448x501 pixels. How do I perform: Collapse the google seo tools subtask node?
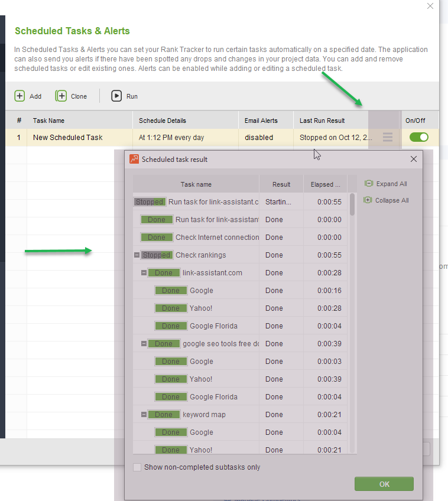tap(144, 344)
